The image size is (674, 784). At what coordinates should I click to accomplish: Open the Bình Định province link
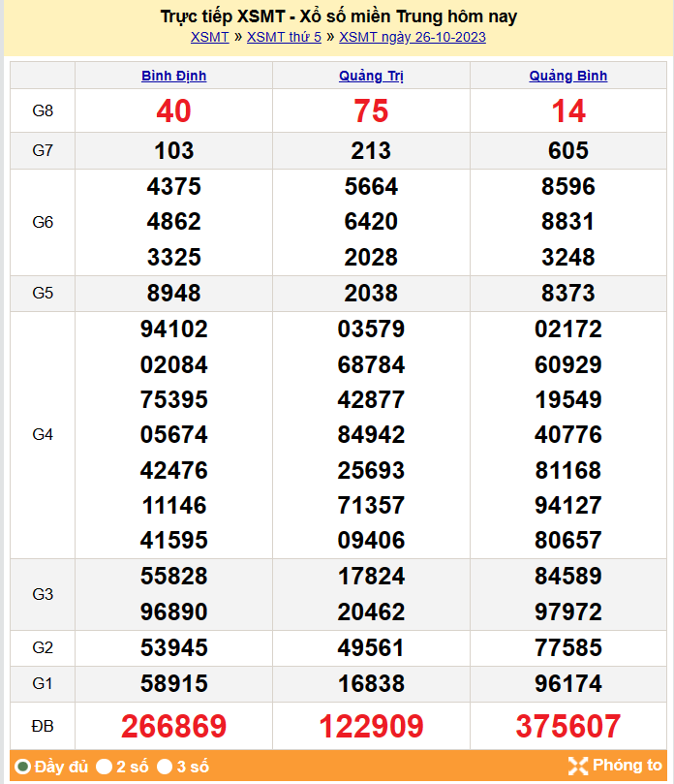point(173,76)
